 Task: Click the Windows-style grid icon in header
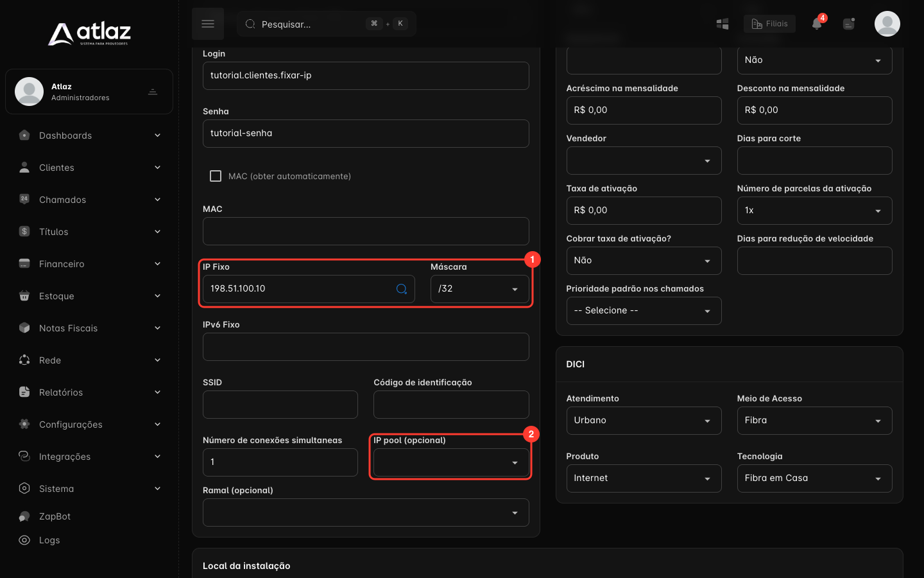(723, 24)
